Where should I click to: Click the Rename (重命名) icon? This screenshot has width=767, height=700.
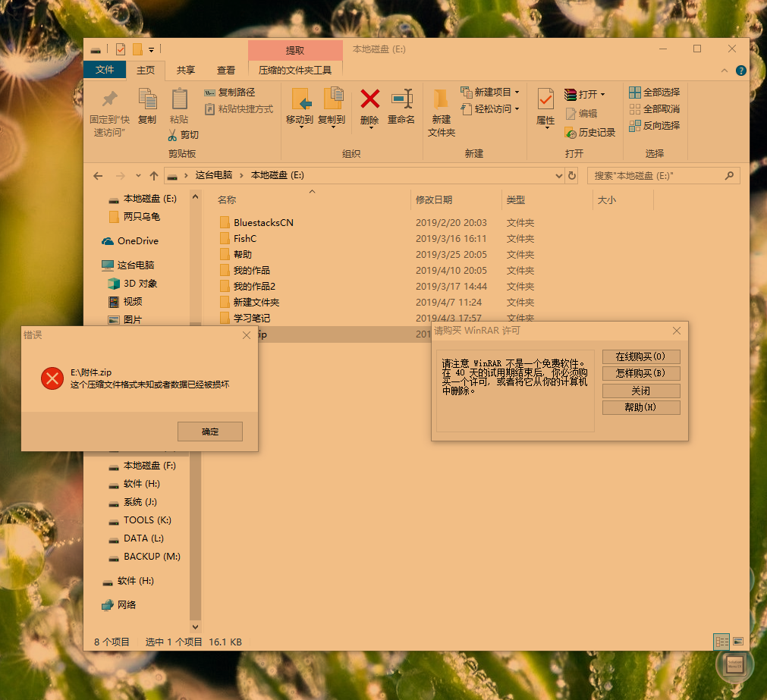[401, 99]
